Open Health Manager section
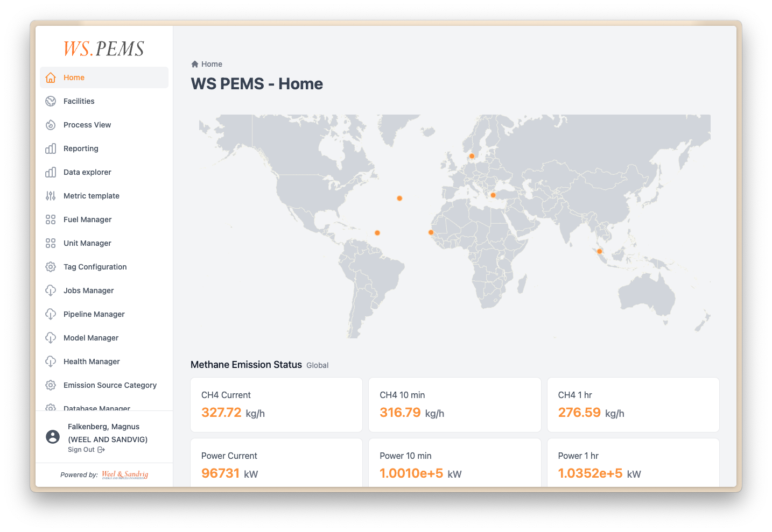 point(92,361)
